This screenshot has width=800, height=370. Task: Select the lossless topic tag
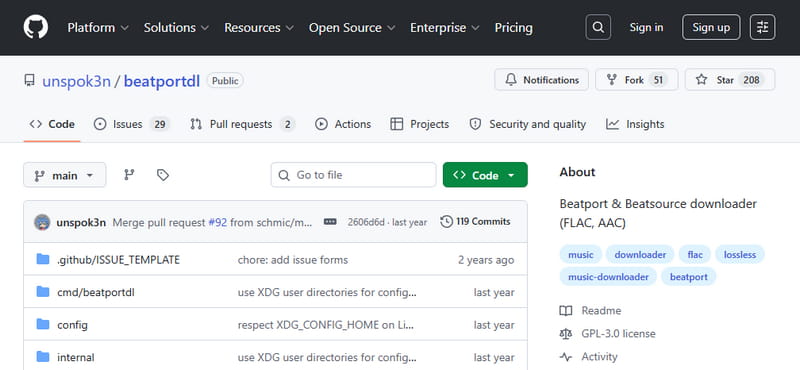740,254
